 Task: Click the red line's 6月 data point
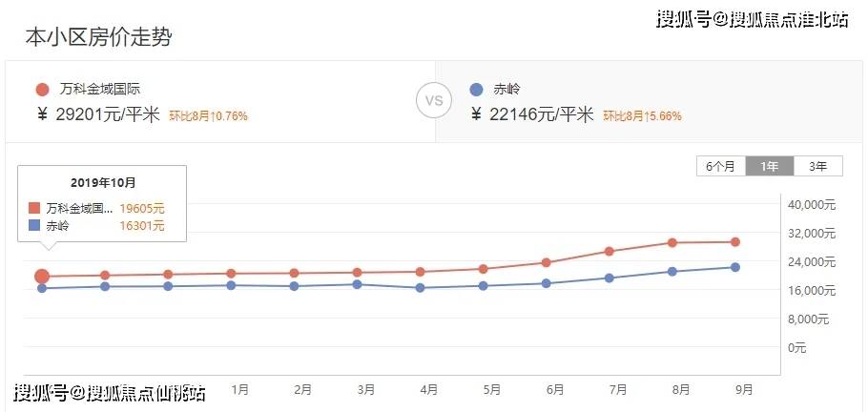tap(547, 262)
